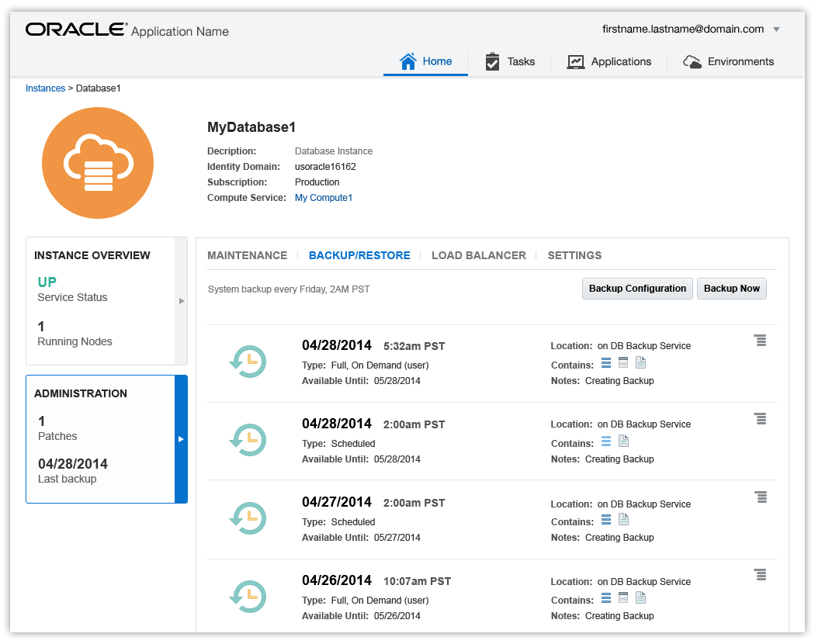Click the 'usoracle16162' identity domain value
This screenshot has width=815, height=644.
coord(325,167)
